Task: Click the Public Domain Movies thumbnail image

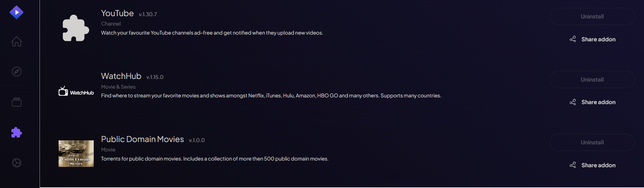Action: pos(76,153)
